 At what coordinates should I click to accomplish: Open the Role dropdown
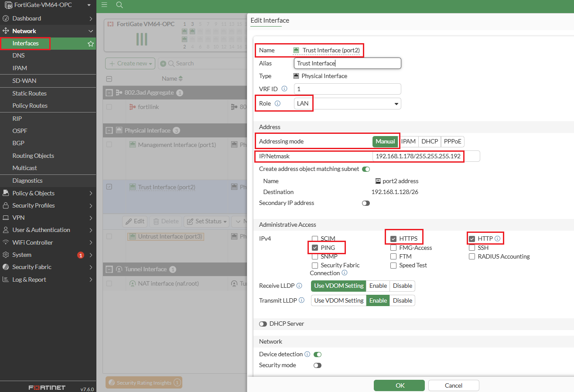pos(347,104)
